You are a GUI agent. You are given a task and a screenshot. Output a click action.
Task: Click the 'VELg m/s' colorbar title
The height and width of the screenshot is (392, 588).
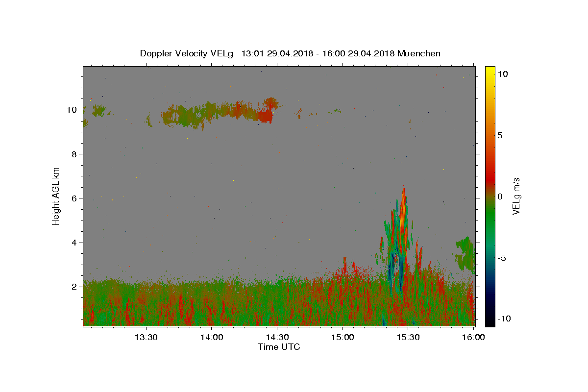tap(516, 196)
